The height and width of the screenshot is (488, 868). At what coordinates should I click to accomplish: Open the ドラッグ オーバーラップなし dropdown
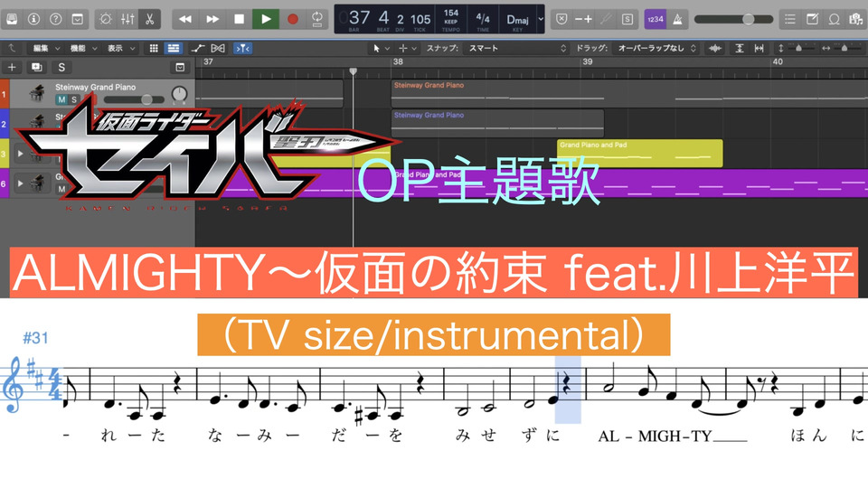[x=657, y=48]
